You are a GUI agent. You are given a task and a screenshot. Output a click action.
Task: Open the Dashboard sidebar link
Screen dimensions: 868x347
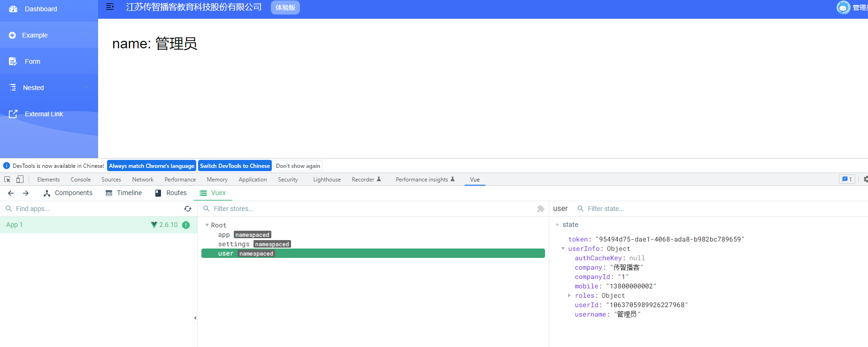click(x=49, y=9)
